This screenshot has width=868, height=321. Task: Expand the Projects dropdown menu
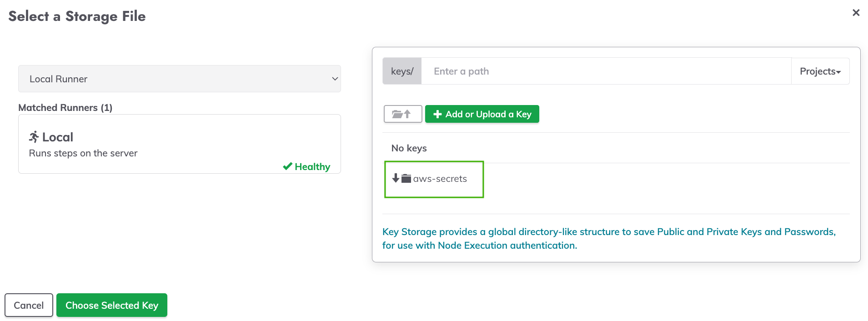[x=820, y=71]
